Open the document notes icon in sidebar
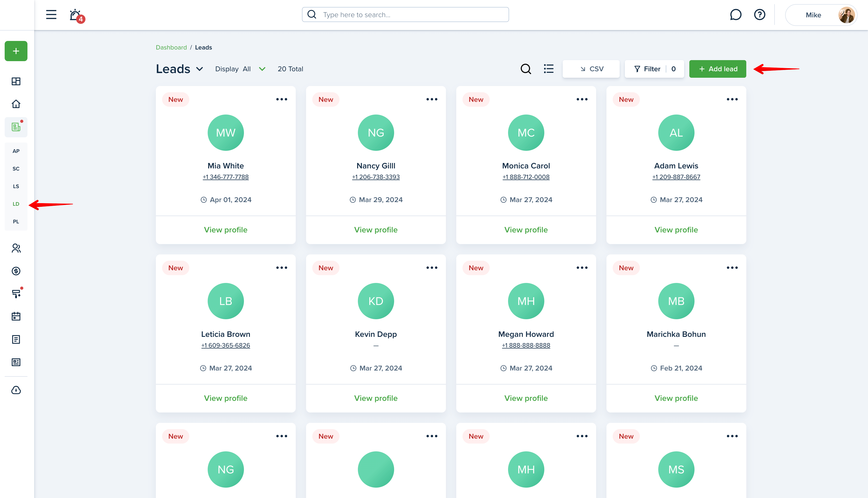 pos(16,339)
